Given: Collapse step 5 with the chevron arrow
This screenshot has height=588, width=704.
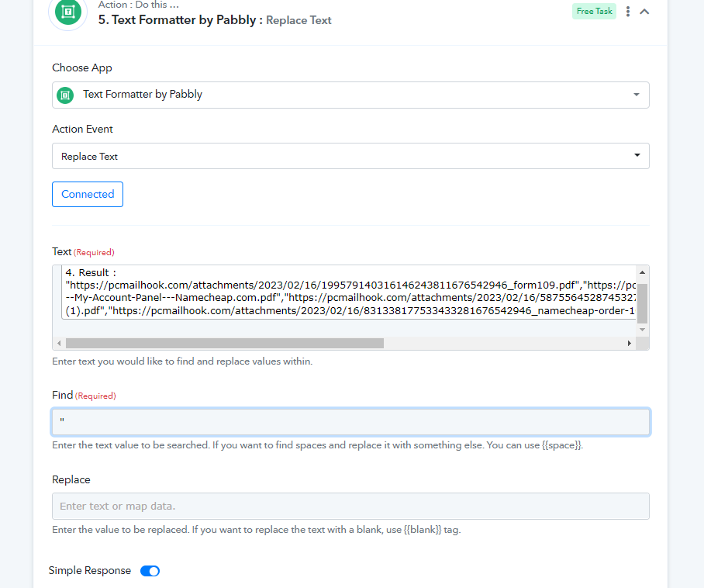Looking at the screenshot, I should (x=644, y=12).
